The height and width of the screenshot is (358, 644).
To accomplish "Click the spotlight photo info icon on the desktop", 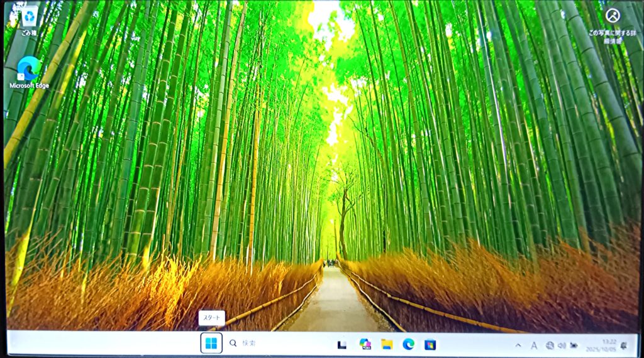I will click(612, 16).
